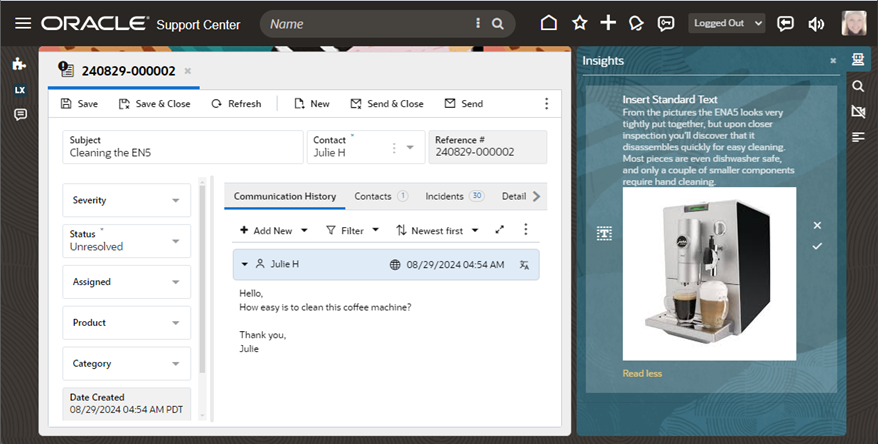Open the user profile avatar

click(x=854, y=23)
